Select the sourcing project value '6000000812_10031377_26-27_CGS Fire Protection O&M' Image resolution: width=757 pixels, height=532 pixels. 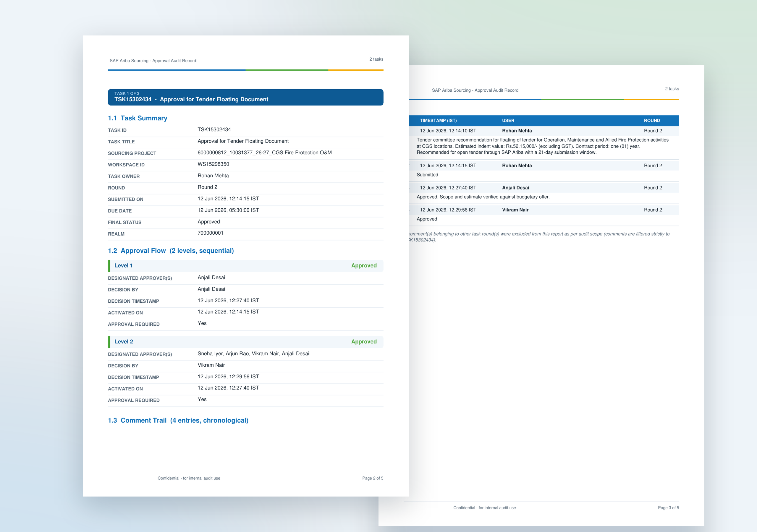(264, 153)
